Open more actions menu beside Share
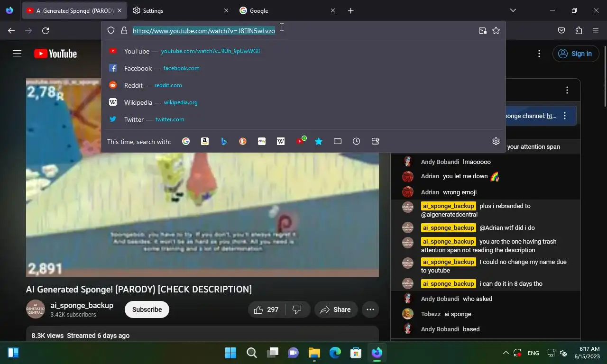 coord(370,309)
